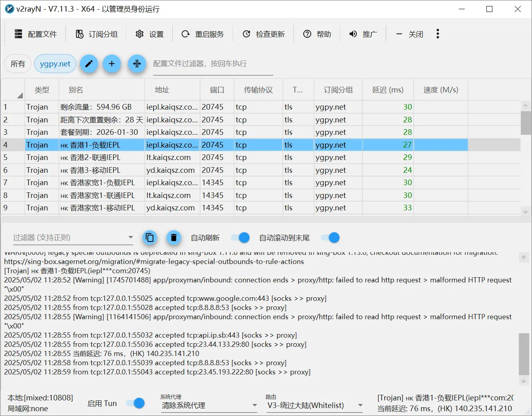Image resolution: width=532 pixels, height=416 pixels.
Task: Click server list scroll down arrow
Action: tap(526, 211)
